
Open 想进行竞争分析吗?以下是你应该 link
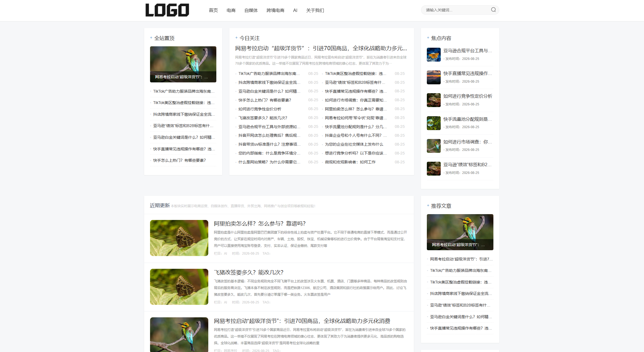356,153
